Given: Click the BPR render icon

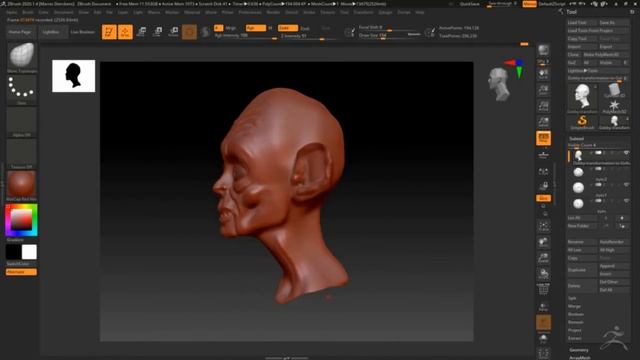Looking at the screenshot, I should [x=543, y=50].
